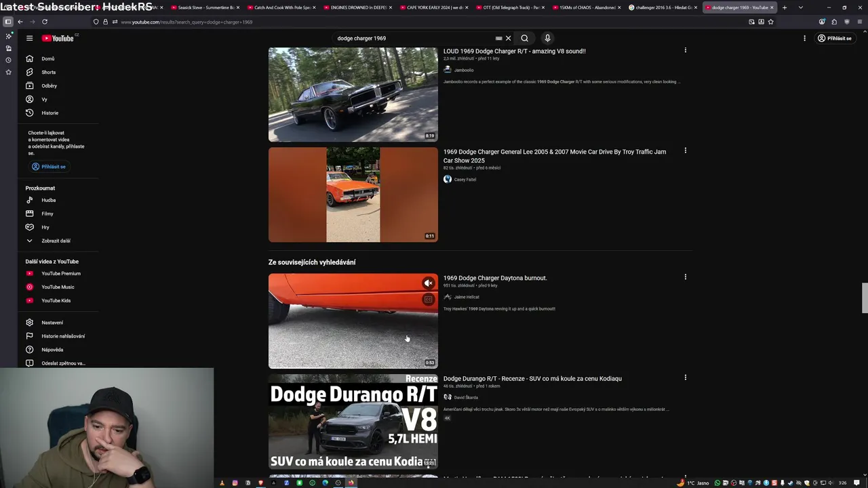Switch to the Catch And Cook browser tab
868x488 pixels.
click(281, 7)
